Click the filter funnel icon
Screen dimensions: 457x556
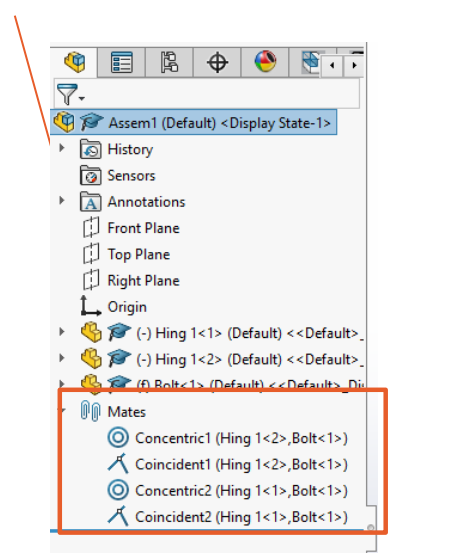pyautogui.click(x=67, y=94)
